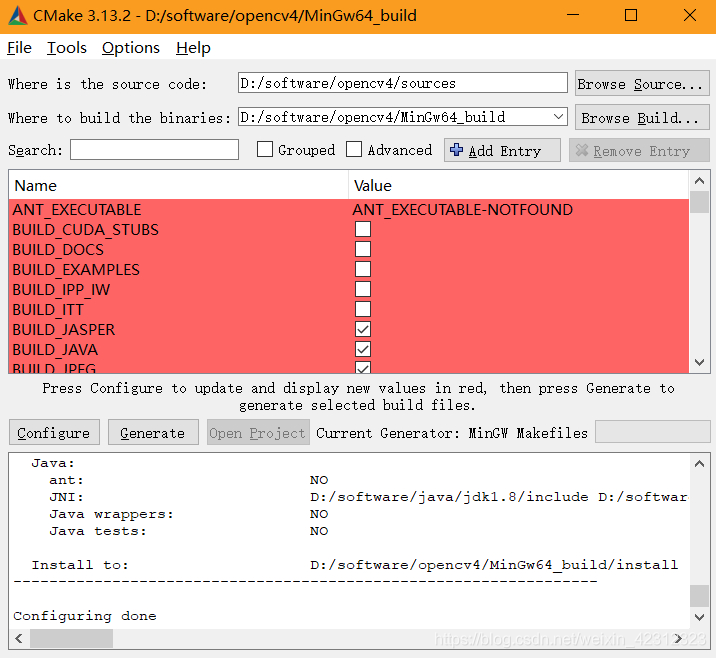Open the Help menu
This screenshot has width=716, height=658.
pyautogui.click(x=193, y=47)
